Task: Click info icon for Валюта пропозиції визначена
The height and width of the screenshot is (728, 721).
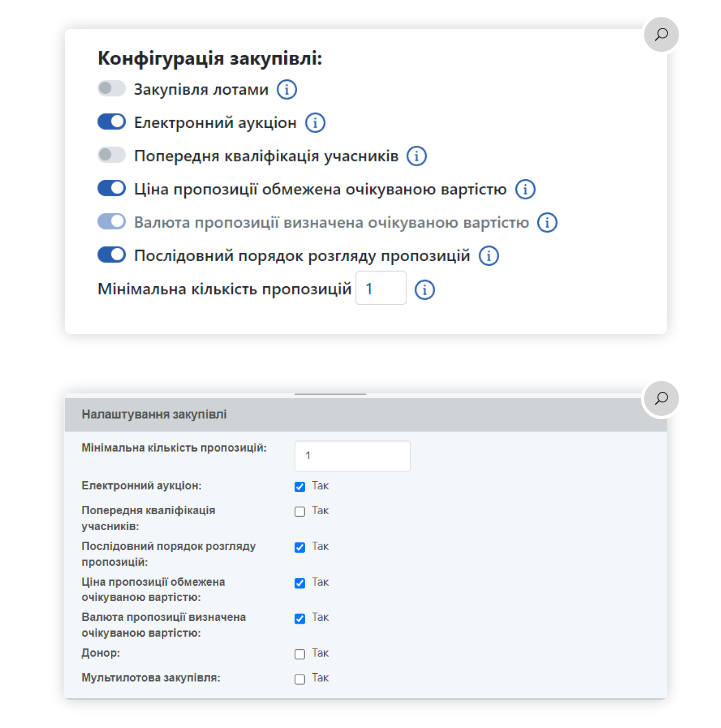Action: coord(547,222)
